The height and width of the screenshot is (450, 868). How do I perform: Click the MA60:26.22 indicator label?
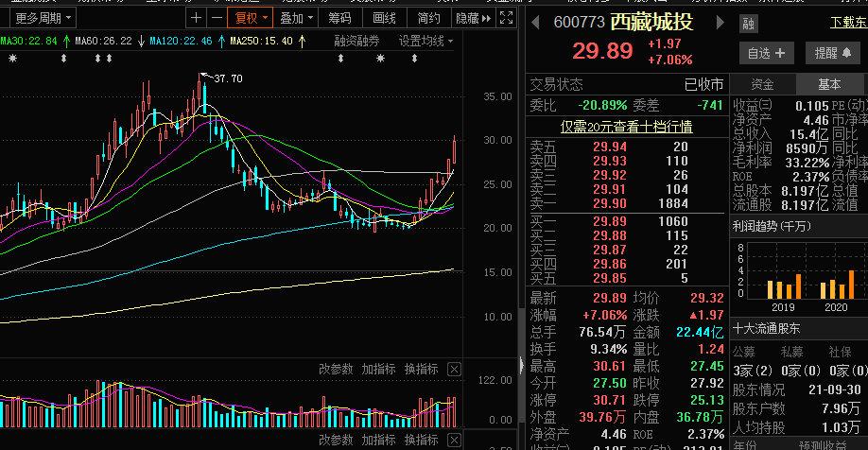coord(103,41)
